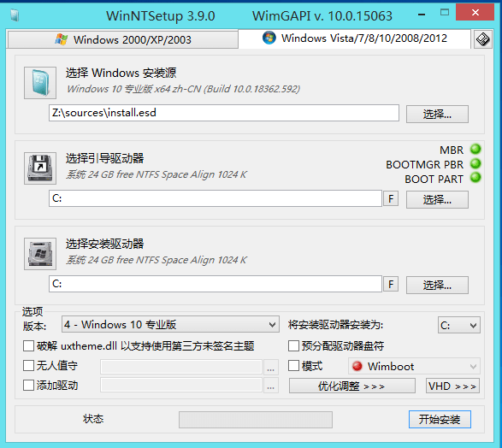Screen dimensions: 502x448
Task: Toggle the 添加驱动 checkbox
Action: [x=28, y=386]
